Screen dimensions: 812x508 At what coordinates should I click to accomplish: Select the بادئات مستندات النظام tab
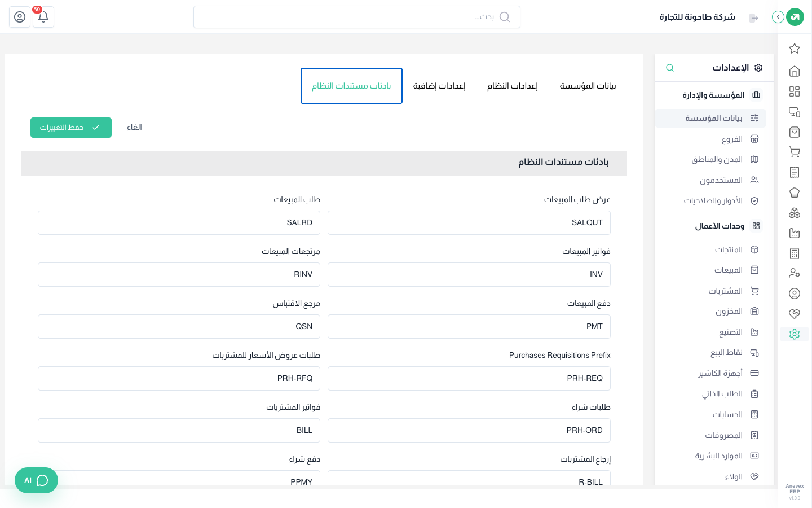coord(351,86)
